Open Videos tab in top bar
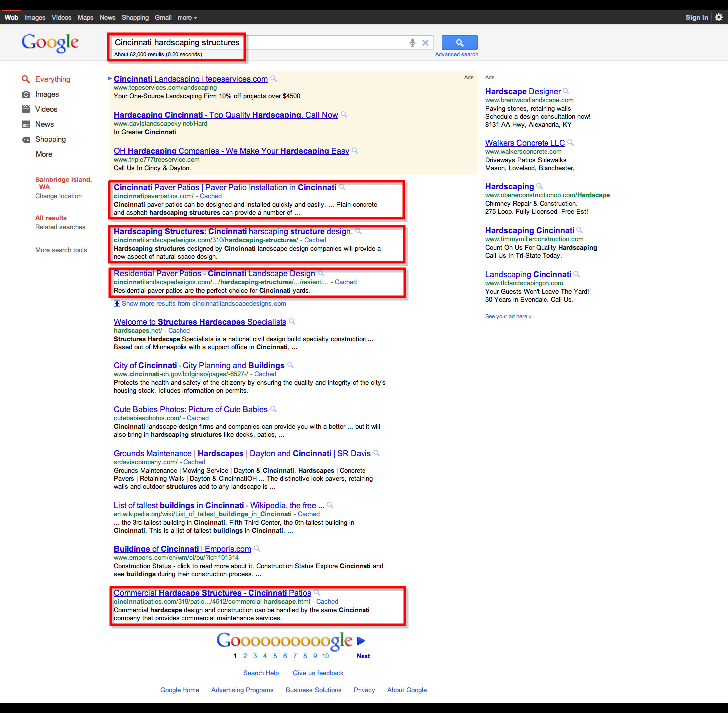Viewport: 728px width, 713px height. 61,18
